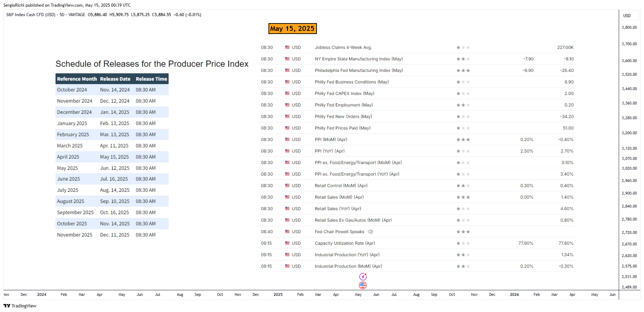
Task: Click the 2.50% forecast for PPI (YoY)
Action: pos(527,151)
